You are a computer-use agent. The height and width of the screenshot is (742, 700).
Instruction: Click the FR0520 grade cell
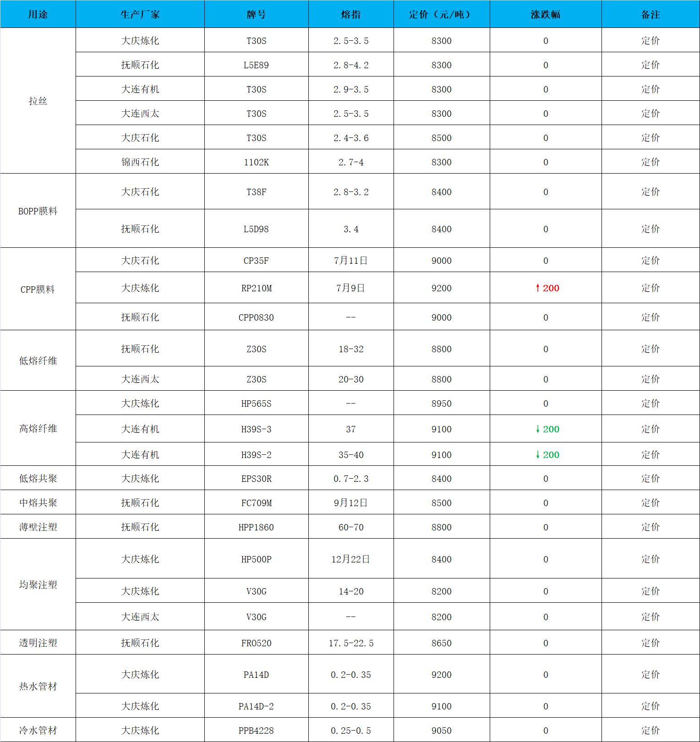pyautogui.click(x=256, y=643)
